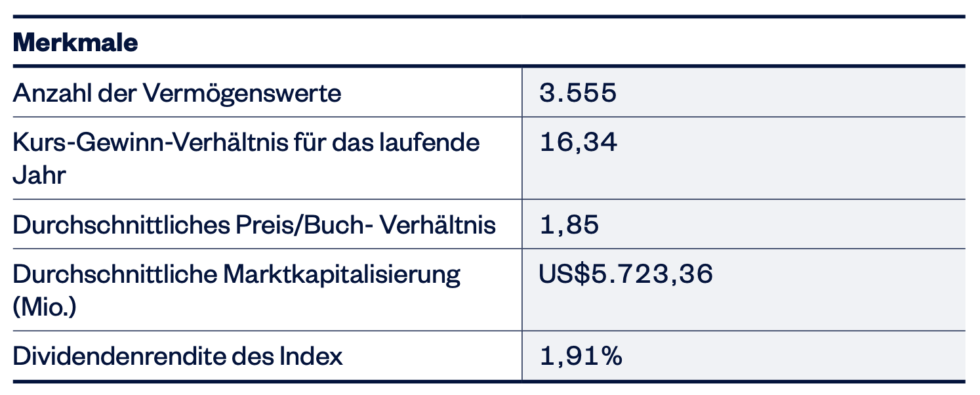
Task: Select the Durchschnittliches Preis/Buch- Verhältnis label
Action: click(254, 224)
